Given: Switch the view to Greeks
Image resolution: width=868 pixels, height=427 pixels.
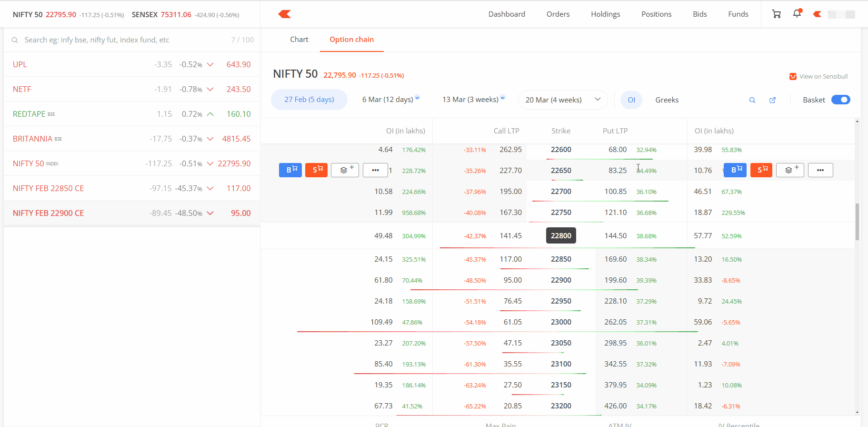Looking at the screenshot, I should (x=667, y=100).
